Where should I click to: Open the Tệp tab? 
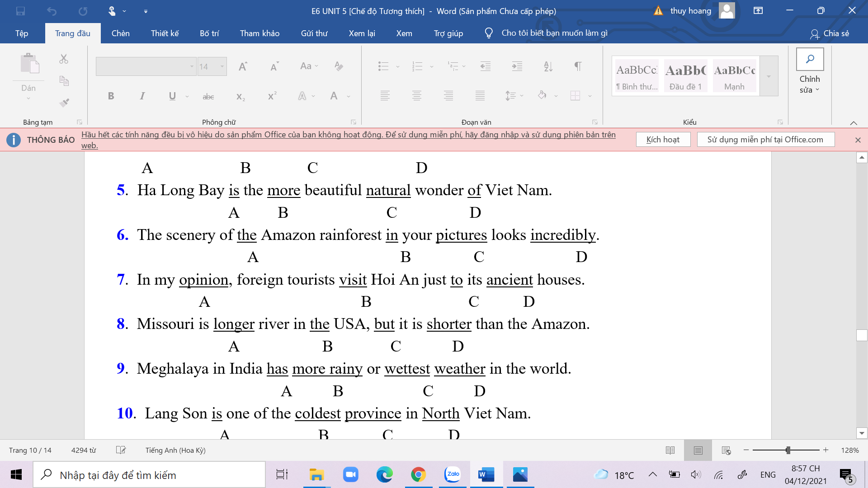(22, 33)
